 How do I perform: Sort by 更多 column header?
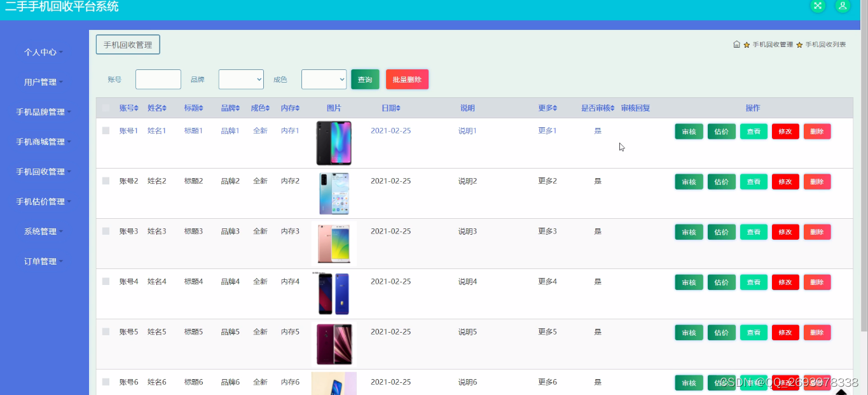pyautogui.click(x=548, y=108)
